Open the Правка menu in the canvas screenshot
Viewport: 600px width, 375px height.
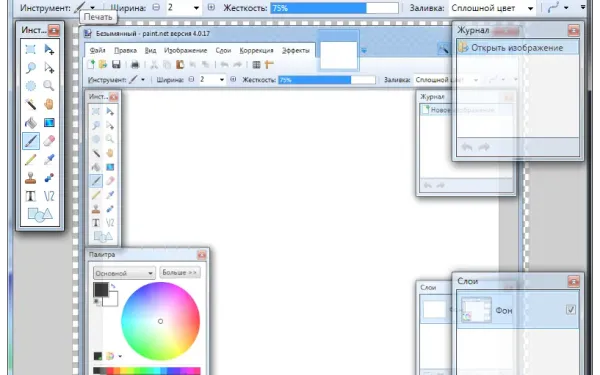coord(126,50)
